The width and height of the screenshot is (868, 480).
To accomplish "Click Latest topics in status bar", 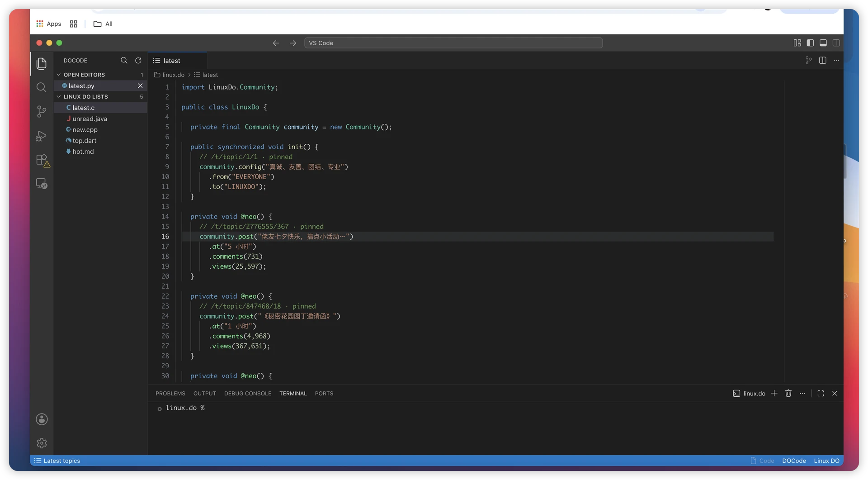I will point(57,461).
